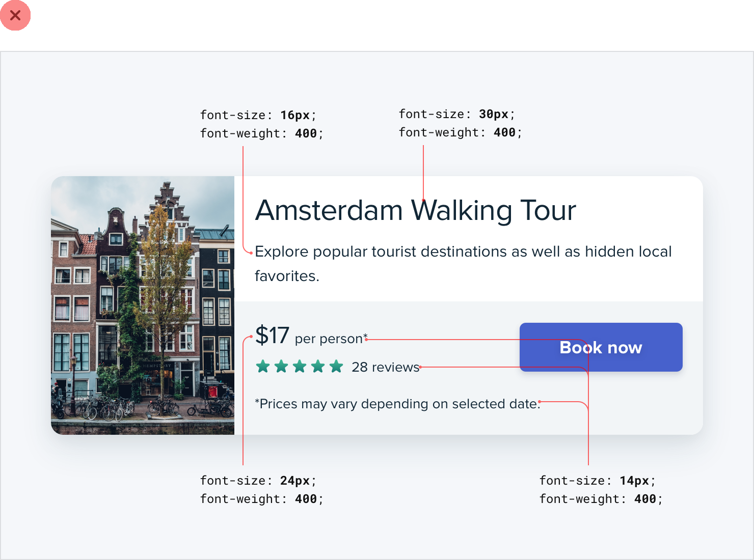754x560 pixels.
Task: Click the Amsterdam Walking Tour heading
Action: (x=415, y=210)
